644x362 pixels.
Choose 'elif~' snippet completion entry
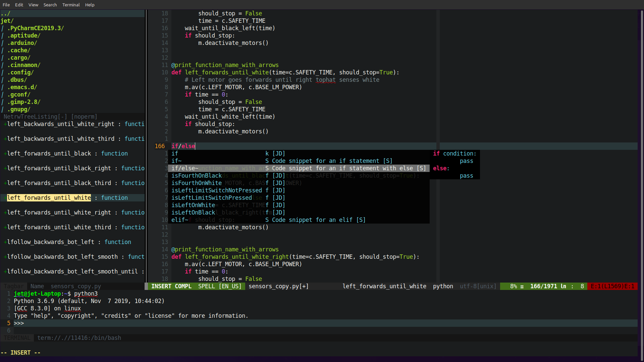pyautogui.click(x=299, y=220)
